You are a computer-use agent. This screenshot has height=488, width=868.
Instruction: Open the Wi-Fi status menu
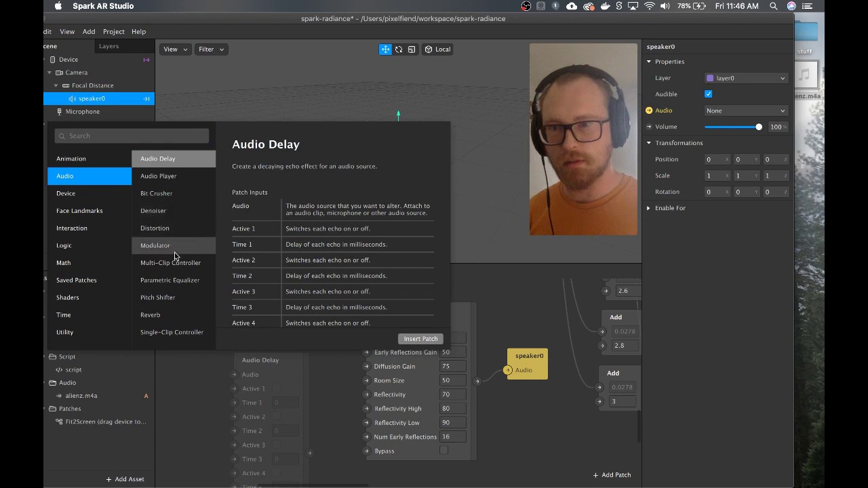[650, 6]
